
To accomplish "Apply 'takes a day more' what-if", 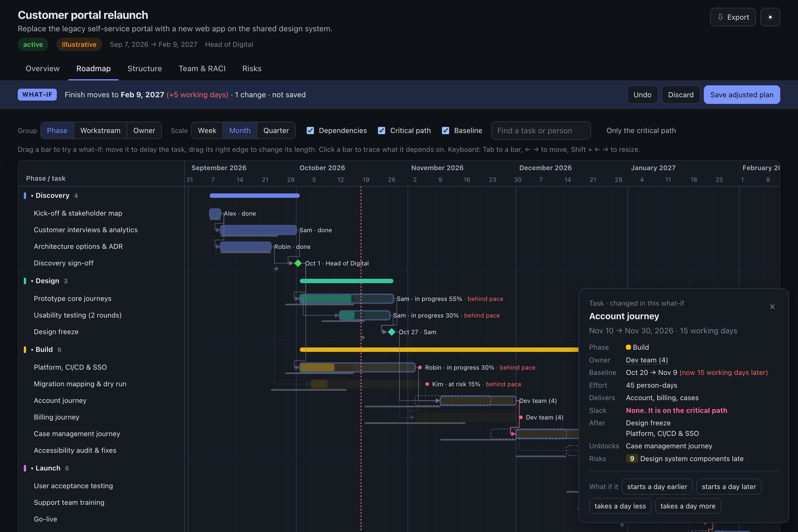I will click(688, 506).
